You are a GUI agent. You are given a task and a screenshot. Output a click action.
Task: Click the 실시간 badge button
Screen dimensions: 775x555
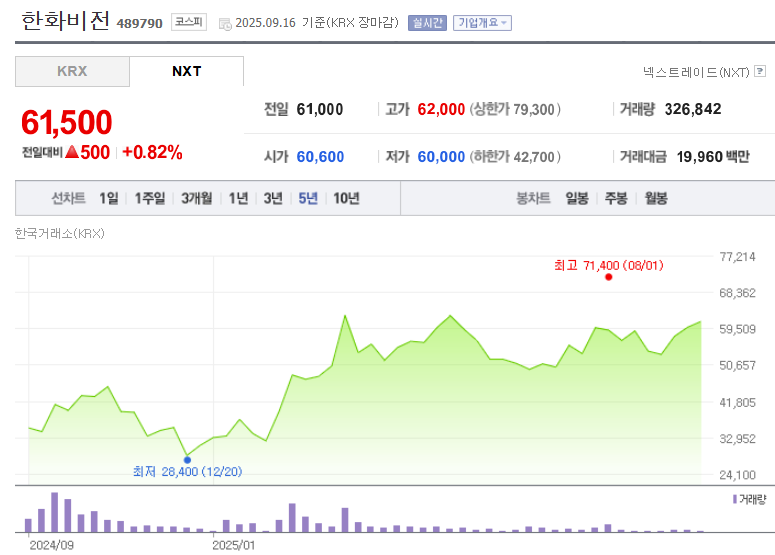tap(427, 23)
